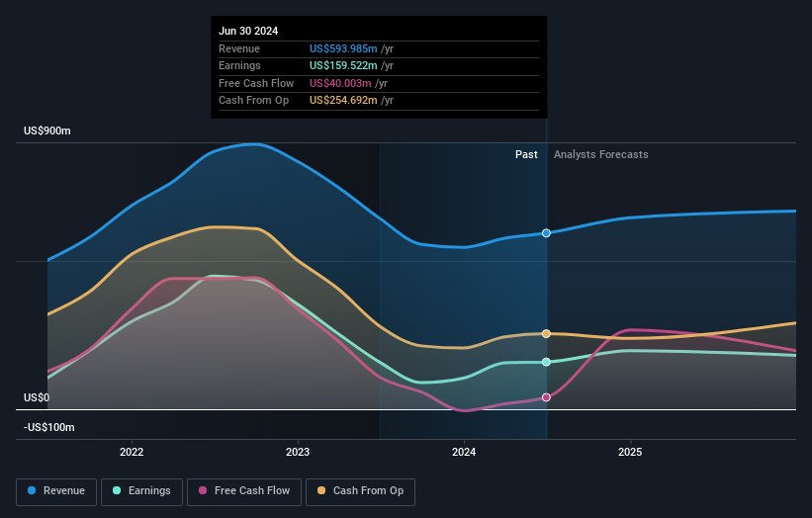Click the 2024 x-axis label
812x518 pixels.
coord(464,452)
